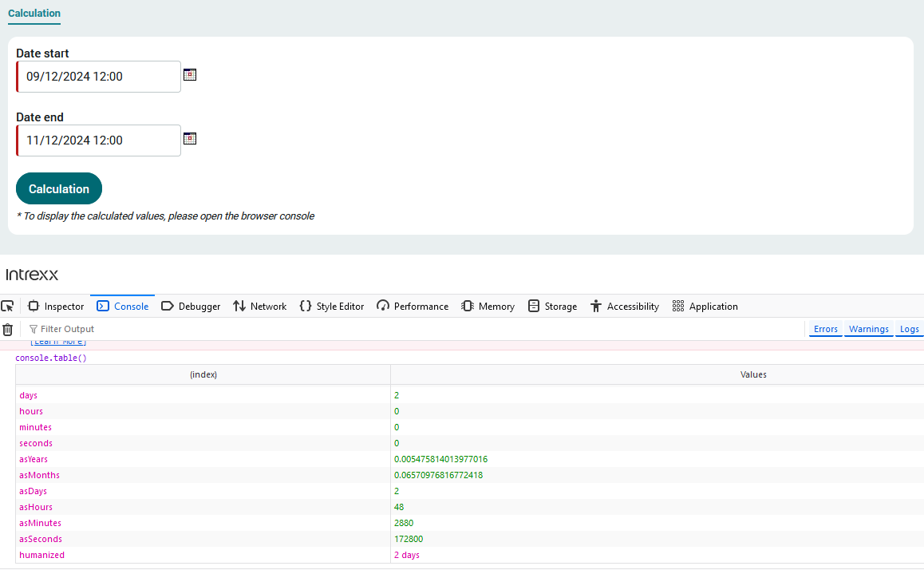
Task: Select the 'days' row index
Action: click(28, 395)
